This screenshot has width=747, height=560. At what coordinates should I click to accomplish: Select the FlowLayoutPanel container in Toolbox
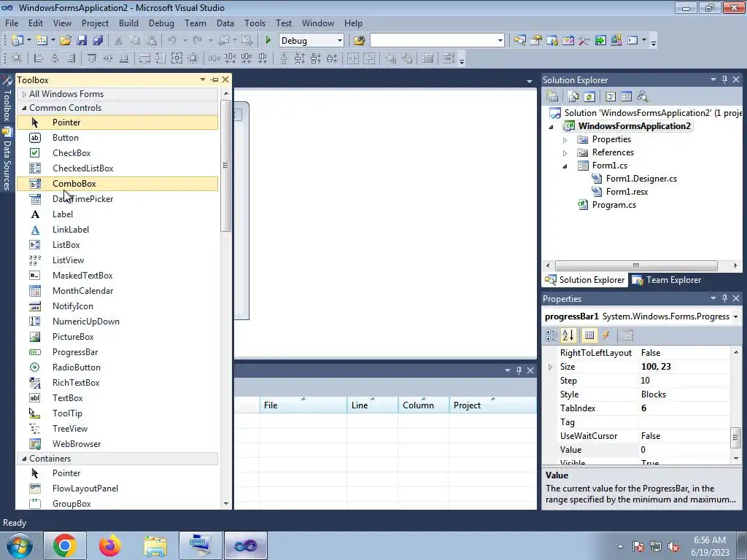click(117, 488)
